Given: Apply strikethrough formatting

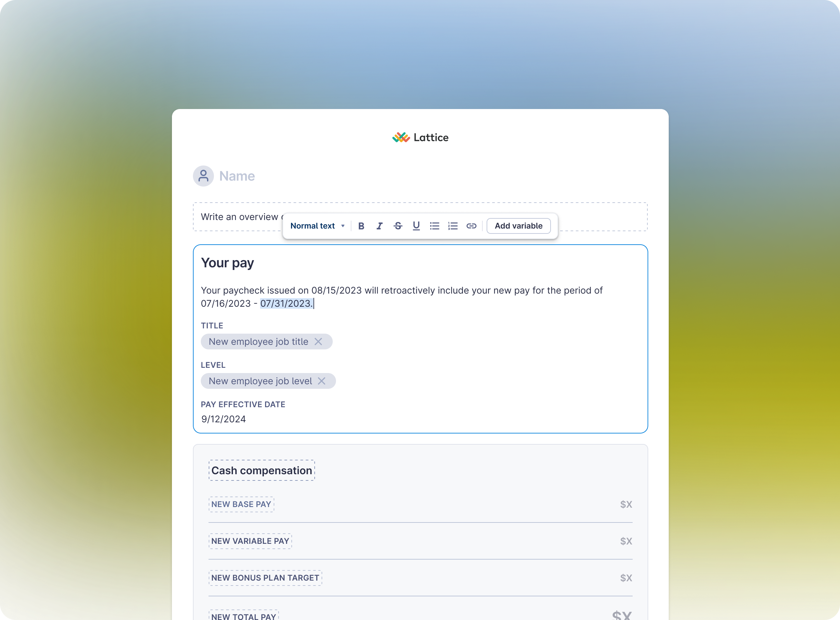Looking at the screenshot, I should point(398,226).
